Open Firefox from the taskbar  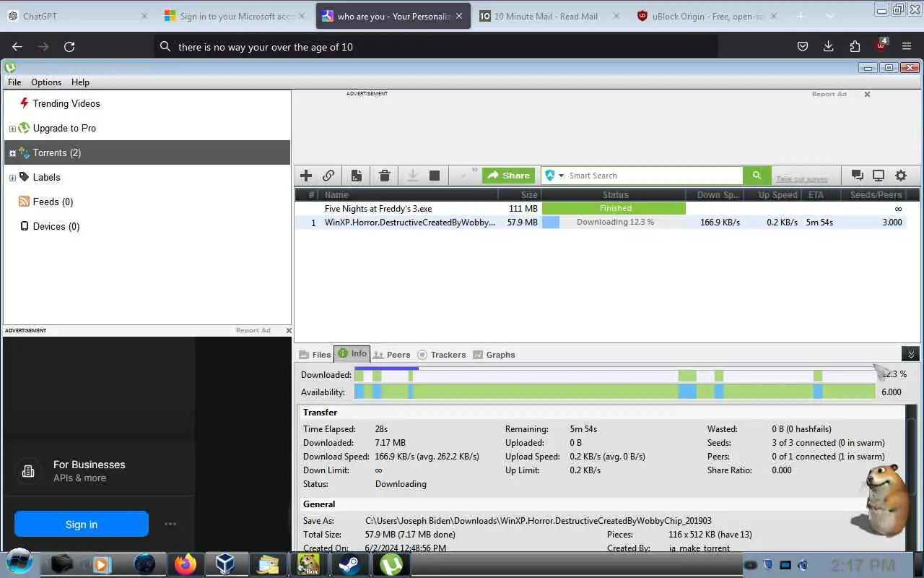tap(186, 564)
